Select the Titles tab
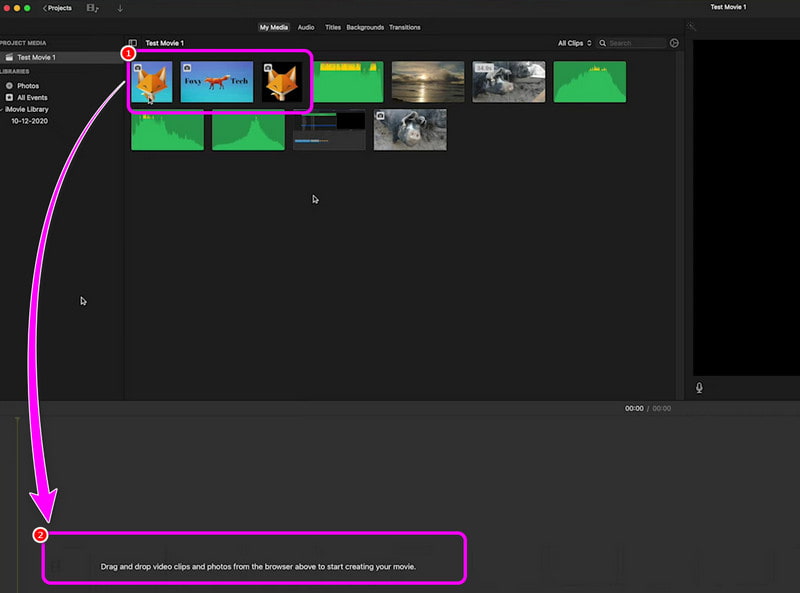This screenshot has width=800, height=593. (x=332, y=27)
